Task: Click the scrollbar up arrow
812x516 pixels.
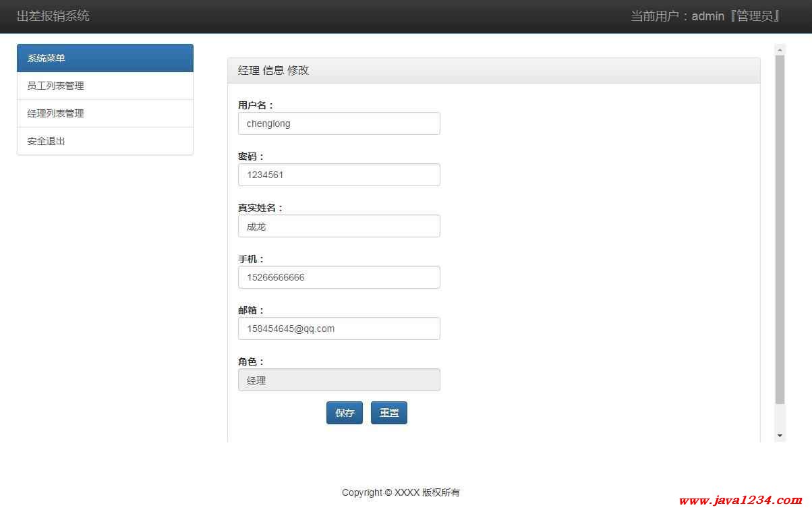Action: [x=780, y=50]
